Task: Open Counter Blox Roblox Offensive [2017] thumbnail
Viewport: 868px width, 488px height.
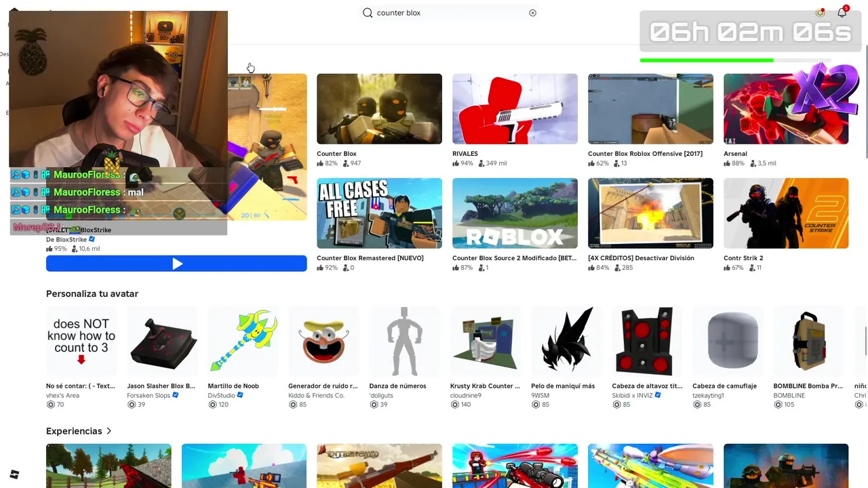Action: [x=650, y=108]
